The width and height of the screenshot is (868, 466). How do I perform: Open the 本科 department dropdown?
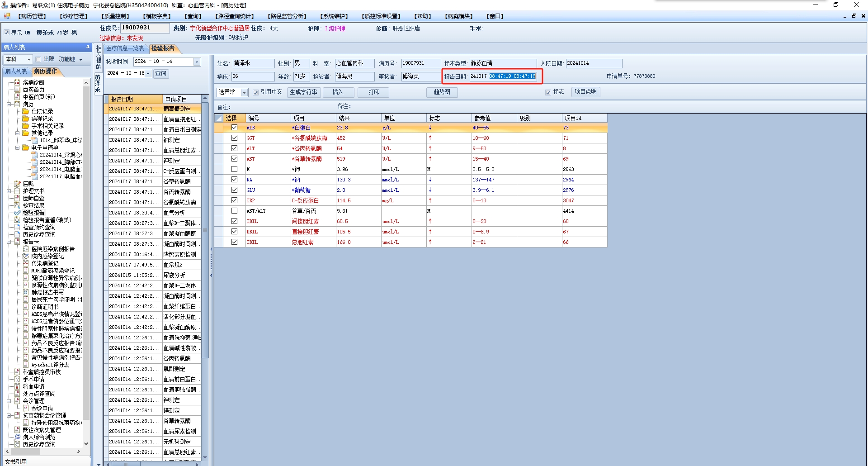click(x=29, y=59)
